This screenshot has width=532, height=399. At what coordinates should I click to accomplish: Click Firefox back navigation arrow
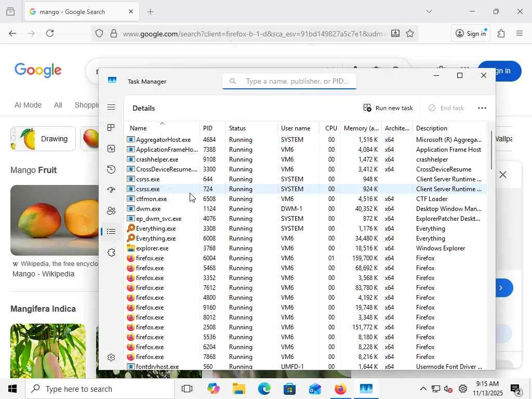(x=12, y=33)
